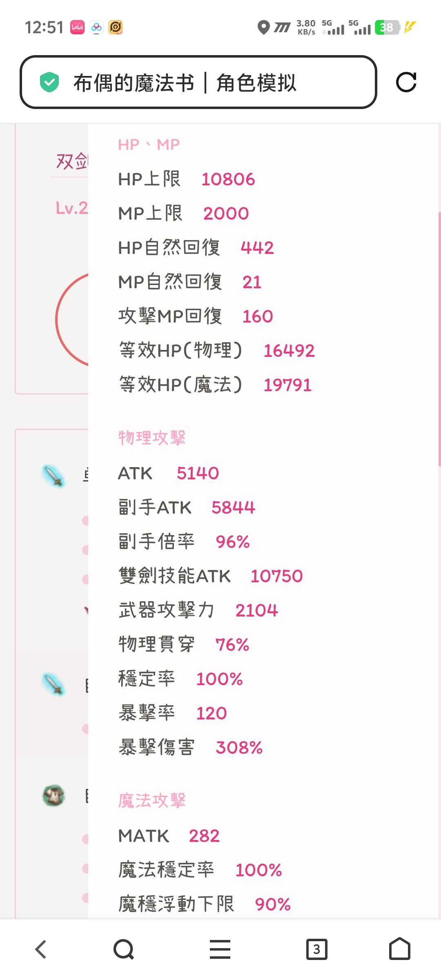This screenshot has width=441, height=980.
Task: Tap the HP上限 10806 stat row
Action: point(187,179)
